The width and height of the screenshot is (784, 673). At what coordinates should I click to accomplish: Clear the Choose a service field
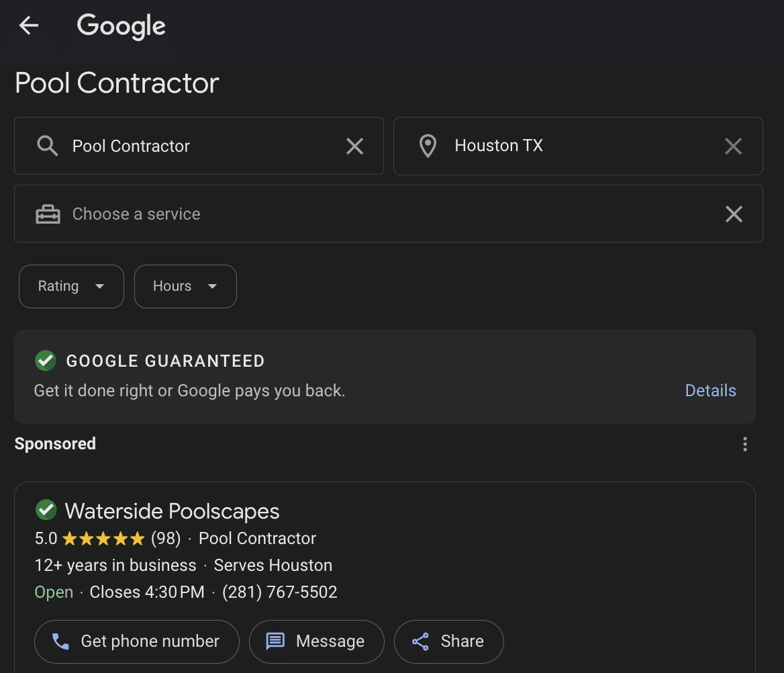pyautogui.click(x=734, y=214)
